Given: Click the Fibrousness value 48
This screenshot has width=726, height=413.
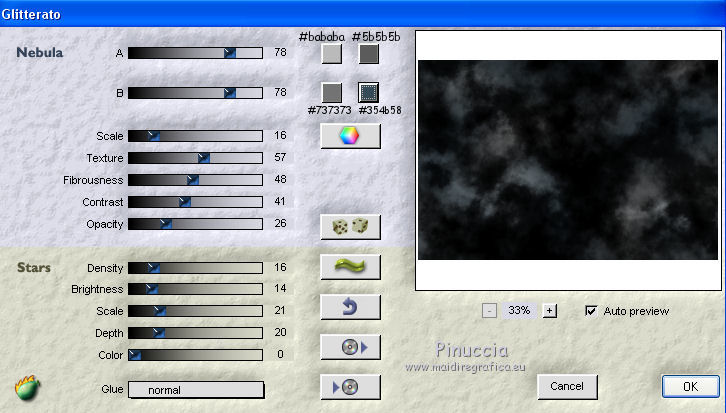Looking at the screenshot, I should coord(280,179).
